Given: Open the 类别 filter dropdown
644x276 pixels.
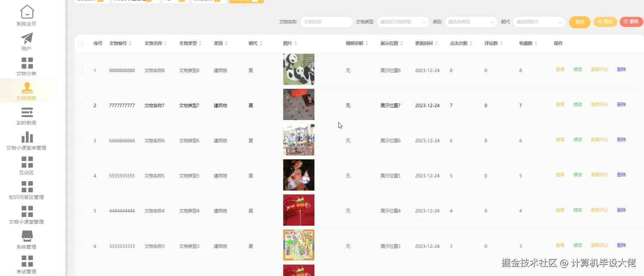Looking at the screenshot, I should [x=471, y=22].
